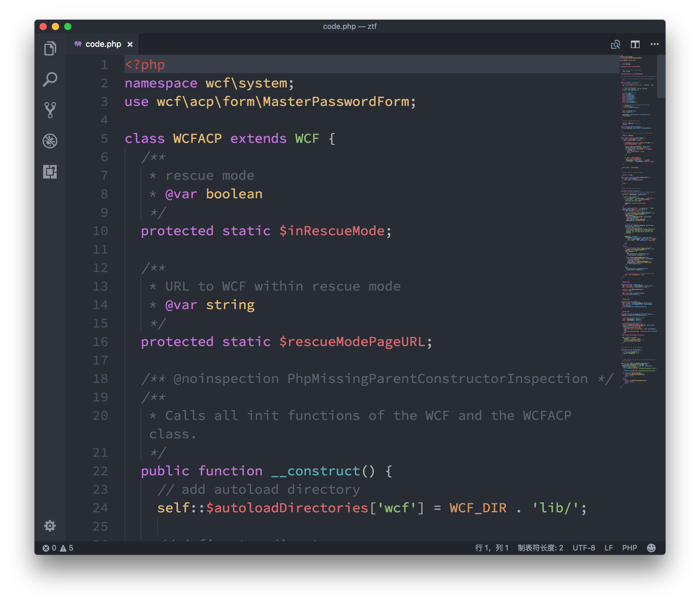Change the UTF-8 file encoding
The height and width of the screenshot is (604, 700).
click(x=584, y=548)
